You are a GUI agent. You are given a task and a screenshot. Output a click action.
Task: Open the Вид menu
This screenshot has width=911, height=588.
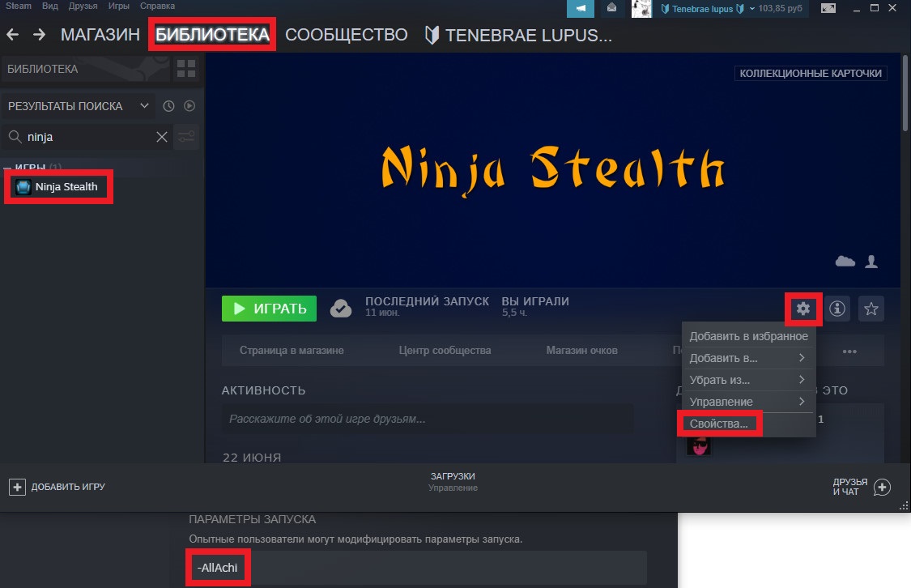tap(50, 6)
